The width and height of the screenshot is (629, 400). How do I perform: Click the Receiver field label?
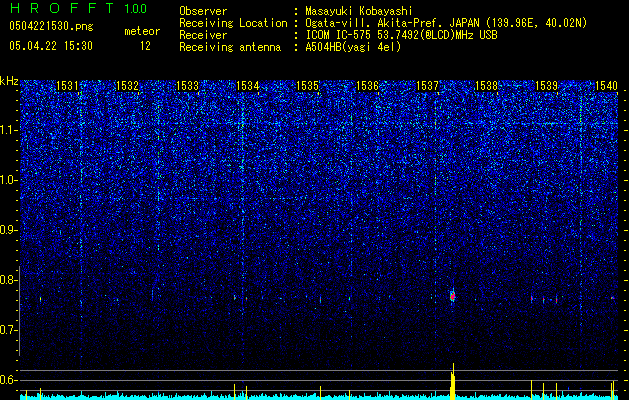click(x=203, y=35)
